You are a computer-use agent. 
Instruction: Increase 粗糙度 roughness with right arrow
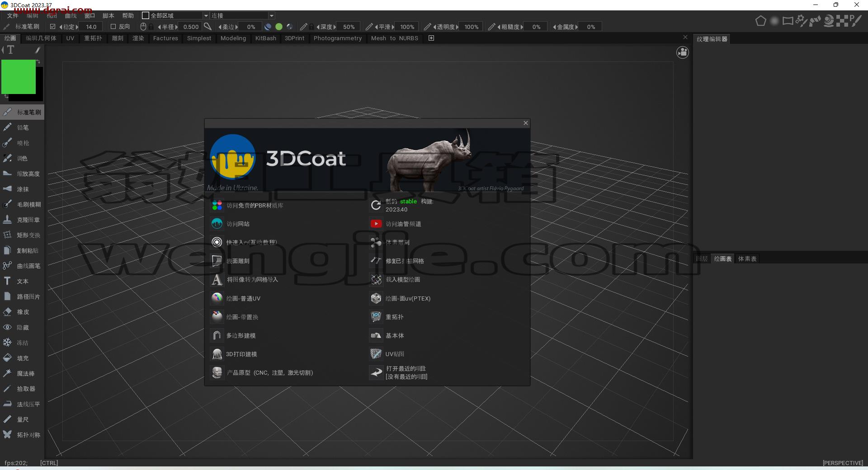[x=522, y=27]
